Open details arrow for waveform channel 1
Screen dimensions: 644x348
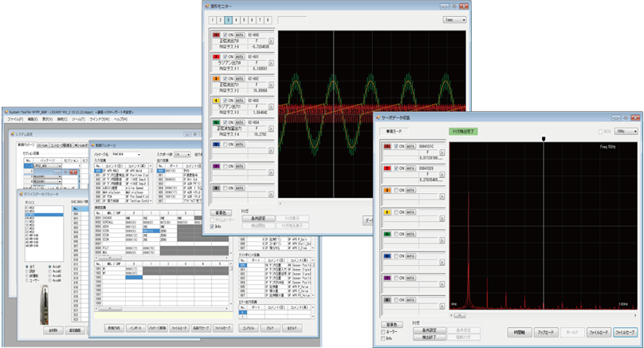coord(271,42)
